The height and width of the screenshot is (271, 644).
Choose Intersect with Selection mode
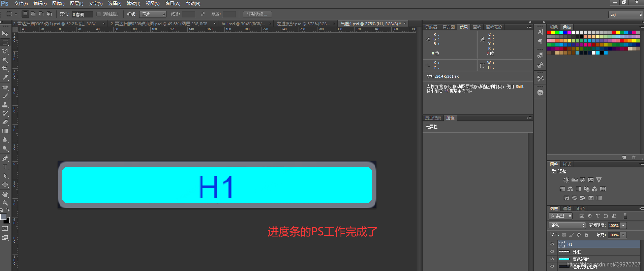click(49, 14)
